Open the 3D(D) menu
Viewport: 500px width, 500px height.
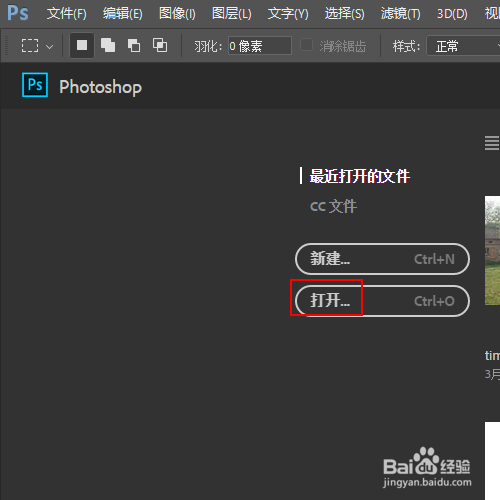coord(452,14)
